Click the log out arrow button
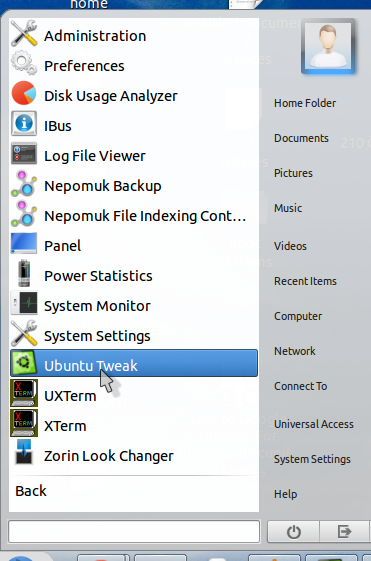371x561 pixels. coord(344,532)
